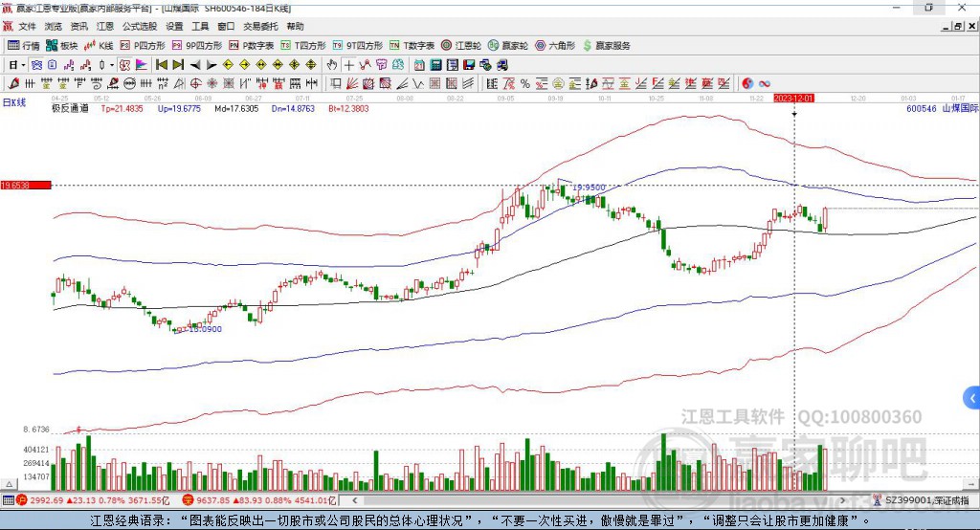Click the Tp=21.4835 value

122,108
